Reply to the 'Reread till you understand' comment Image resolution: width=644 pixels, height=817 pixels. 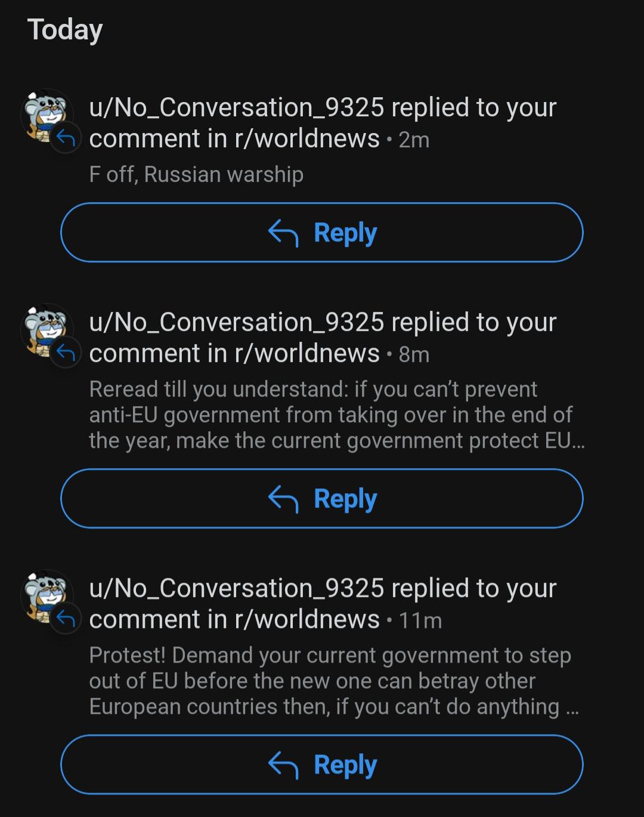(x=322, y=498)
